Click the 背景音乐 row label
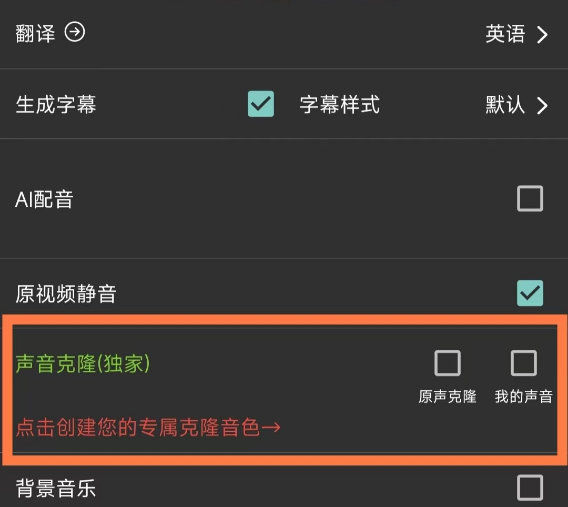Screen dimensions: 568x507 tap(56, 489)
